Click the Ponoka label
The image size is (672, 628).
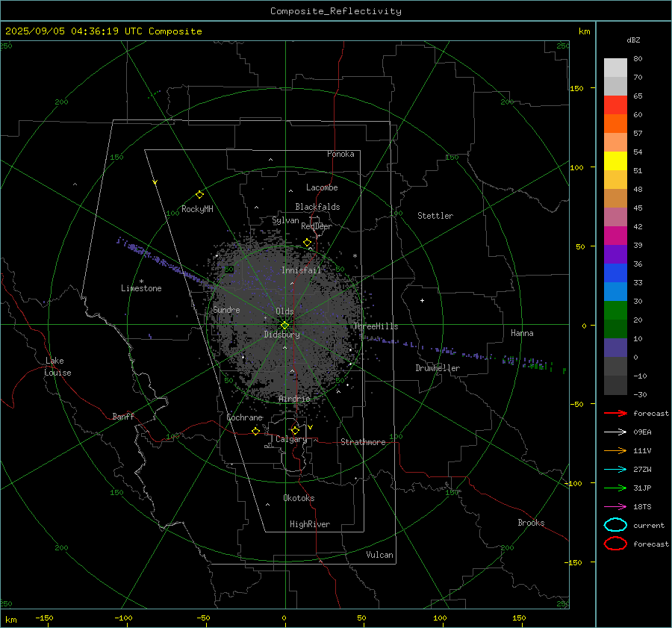[x=340, y=154]
